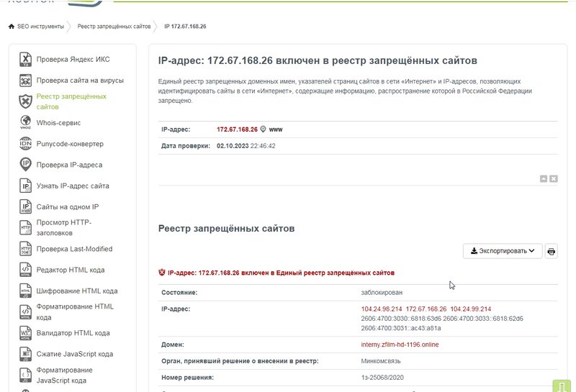The image size is (576, 392).
Task: Collapse the info panel with up-arrow icon
Action: point(544,179)
